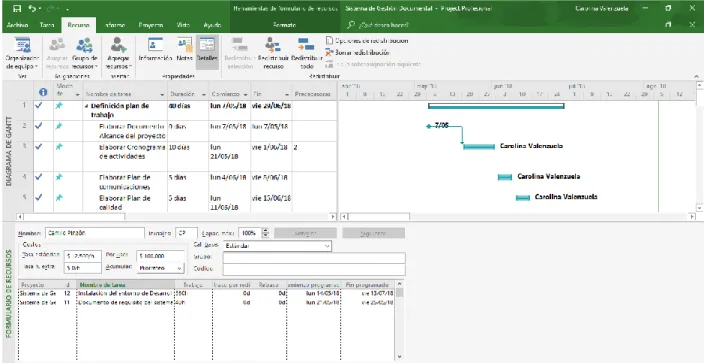Click the 7/05 milestone diamond in Gantt
This screenshot has height=363, width=704.
coord(429,126)
